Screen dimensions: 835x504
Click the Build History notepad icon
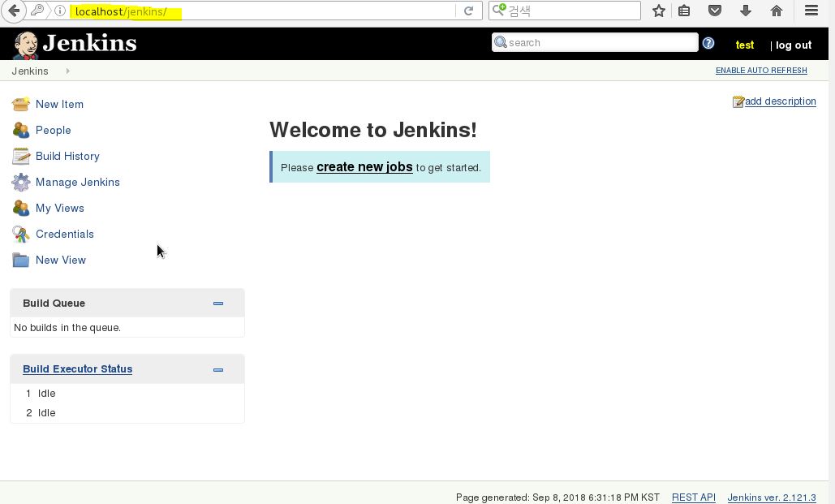tap(21, 156)
